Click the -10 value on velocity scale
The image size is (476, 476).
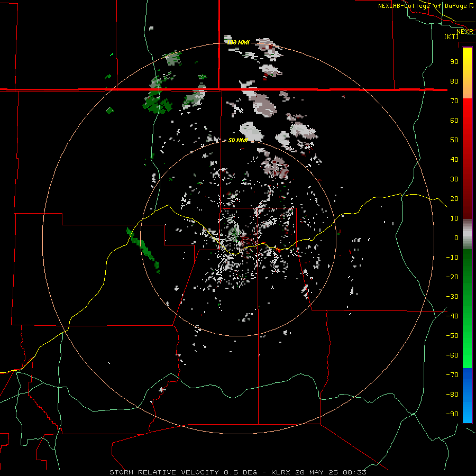[452, 258]
